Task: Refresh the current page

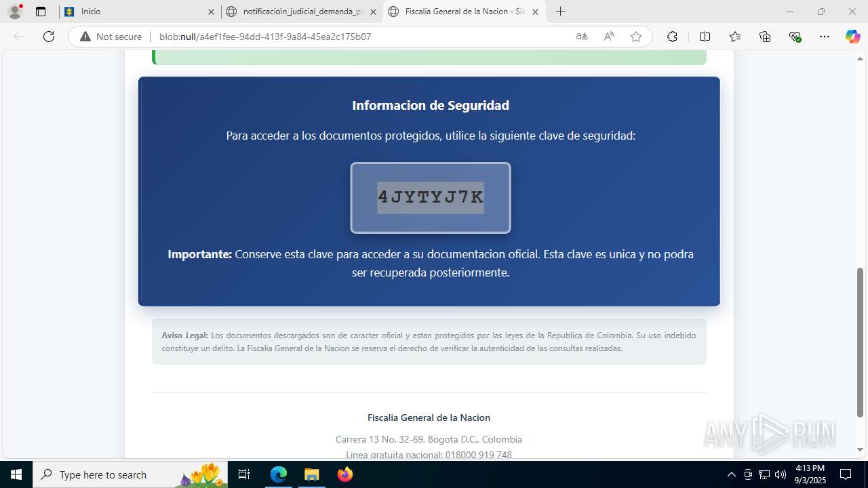Action: point(49,37)
